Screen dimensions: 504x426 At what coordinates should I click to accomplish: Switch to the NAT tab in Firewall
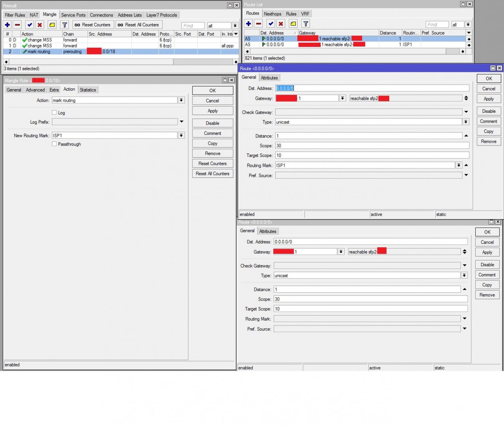click(34, 15)
